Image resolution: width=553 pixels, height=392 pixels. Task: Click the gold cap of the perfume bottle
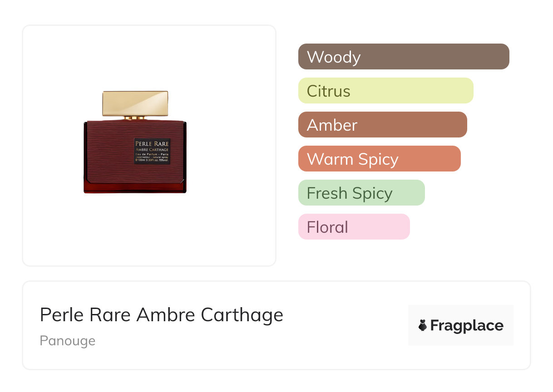click(135, 103)
